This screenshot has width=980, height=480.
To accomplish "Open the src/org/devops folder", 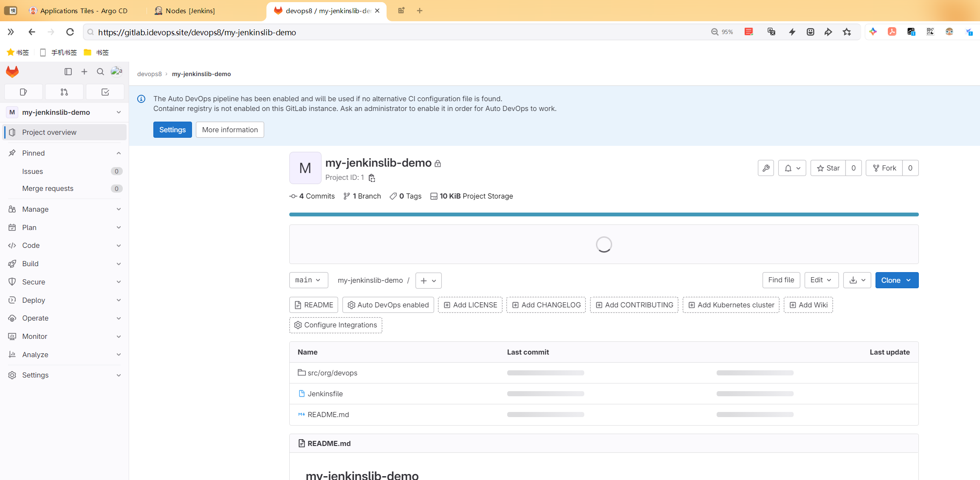I will [x=332, y=373].
